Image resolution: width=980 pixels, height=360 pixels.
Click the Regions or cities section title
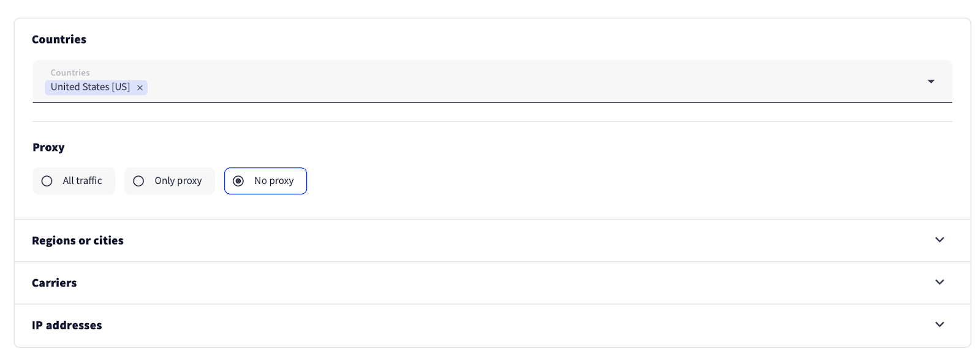(x=78, y=240)
